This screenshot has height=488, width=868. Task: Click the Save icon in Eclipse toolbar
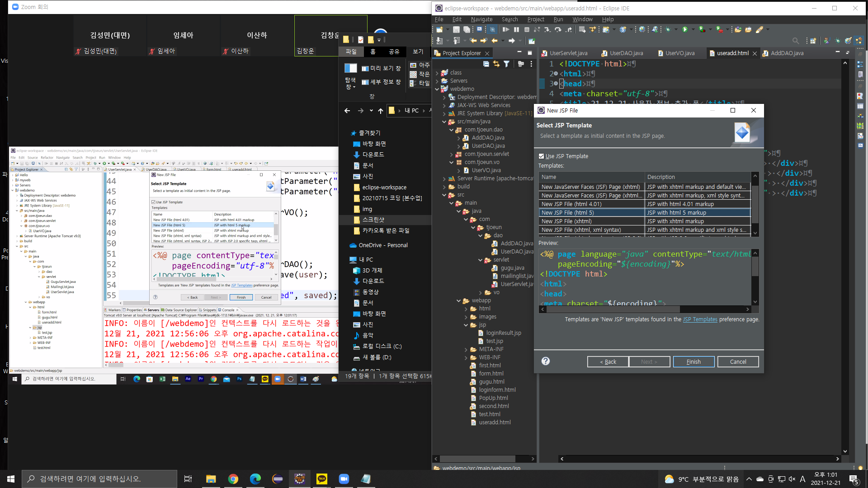(x=456, y=30)
